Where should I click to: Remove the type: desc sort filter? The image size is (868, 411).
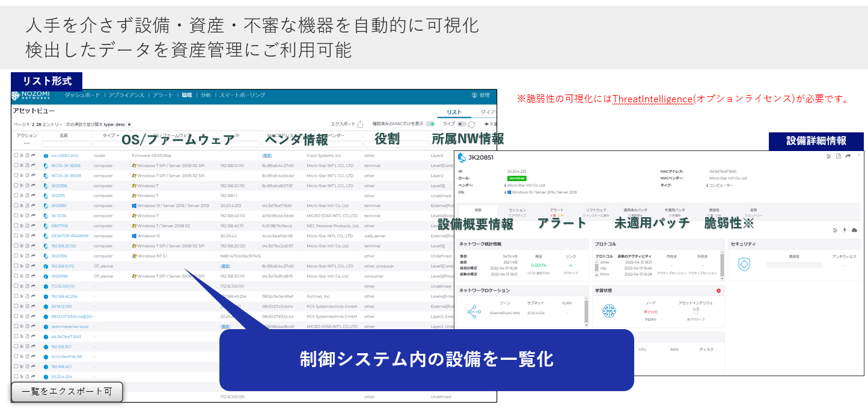129,125
